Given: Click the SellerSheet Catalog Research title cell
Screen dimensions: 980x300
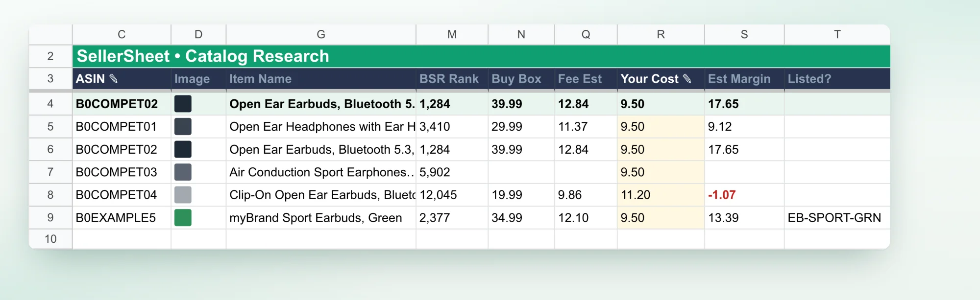Looking at the screenshot, I should (481, 56).
